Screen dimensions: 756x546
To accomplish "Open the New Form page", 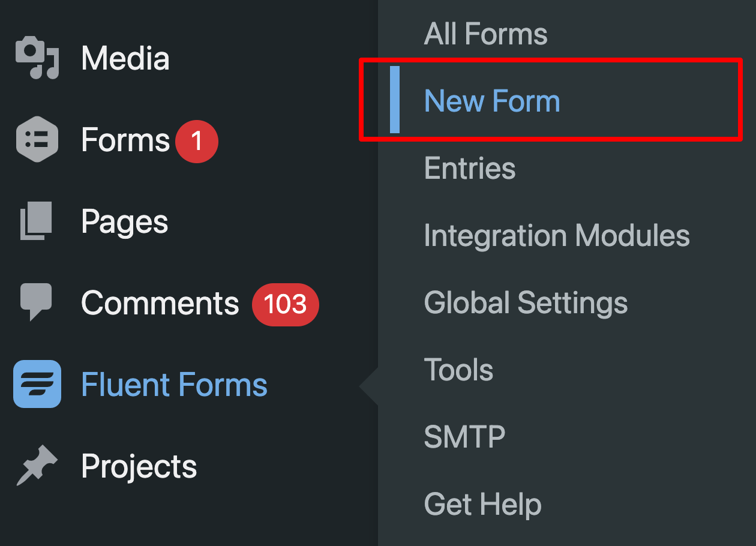I will coord(491,101).
